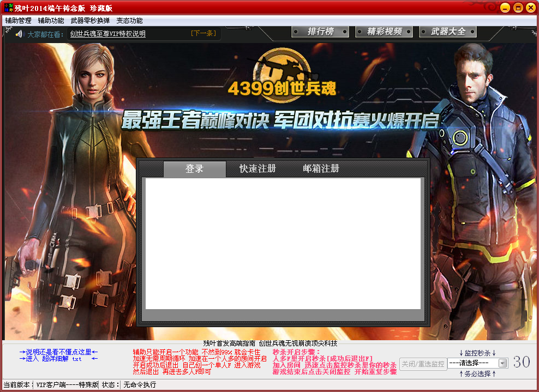Minimize the window with yellow button
Screen dimensions: 539x392
(x=505, y=8)
